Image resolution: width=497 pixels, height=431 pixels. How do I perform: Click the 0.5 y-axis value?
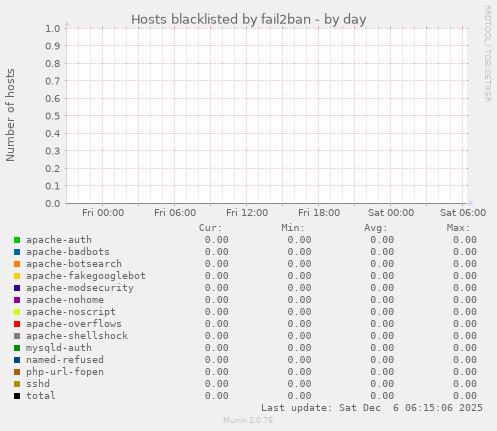click(x=53, y=116)
